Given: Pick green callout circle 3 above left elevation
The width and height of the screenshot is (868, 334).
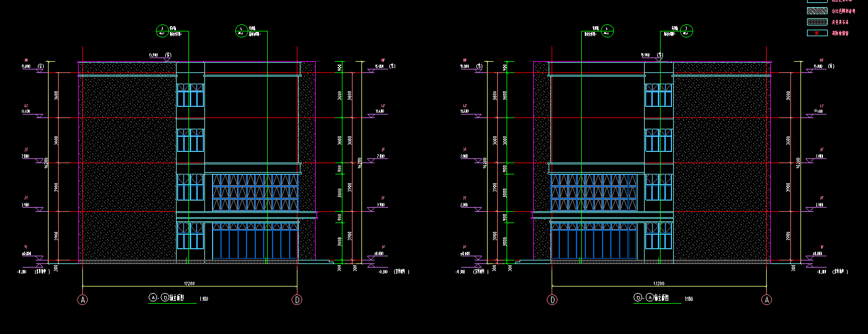Looking at the screenshot, I should pos(162,30).
